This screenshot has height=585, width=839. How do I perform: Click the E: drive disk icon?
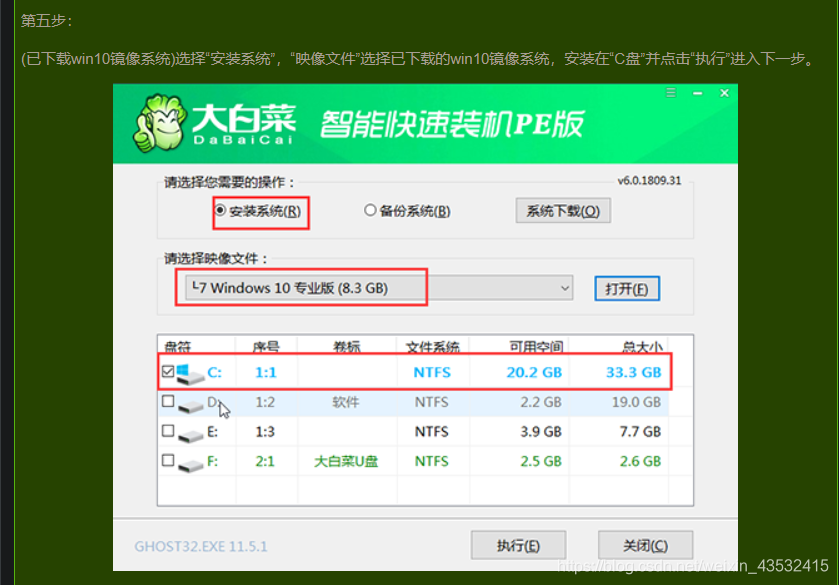tap(190, 436)
